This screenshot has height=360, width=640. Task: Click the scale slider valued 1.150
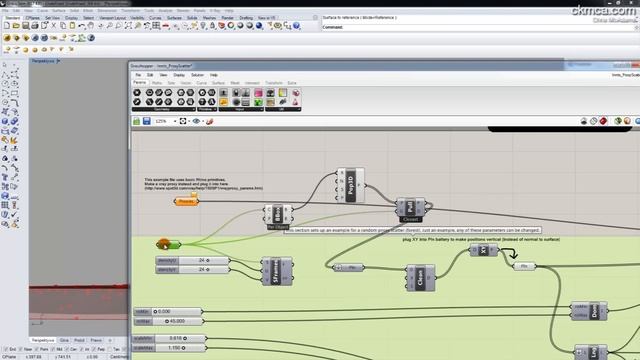[169, 348]
